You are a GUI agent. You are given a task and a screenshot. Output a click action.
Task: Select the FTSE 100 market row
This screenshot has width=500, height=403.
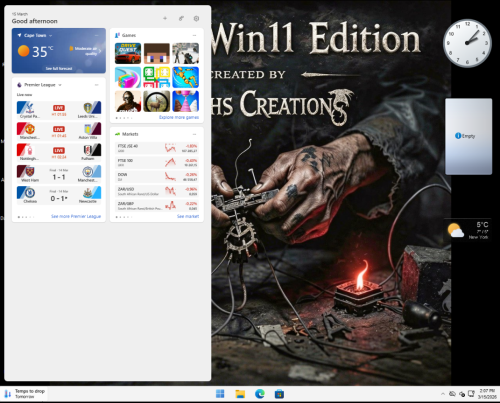tap(157, 163)
